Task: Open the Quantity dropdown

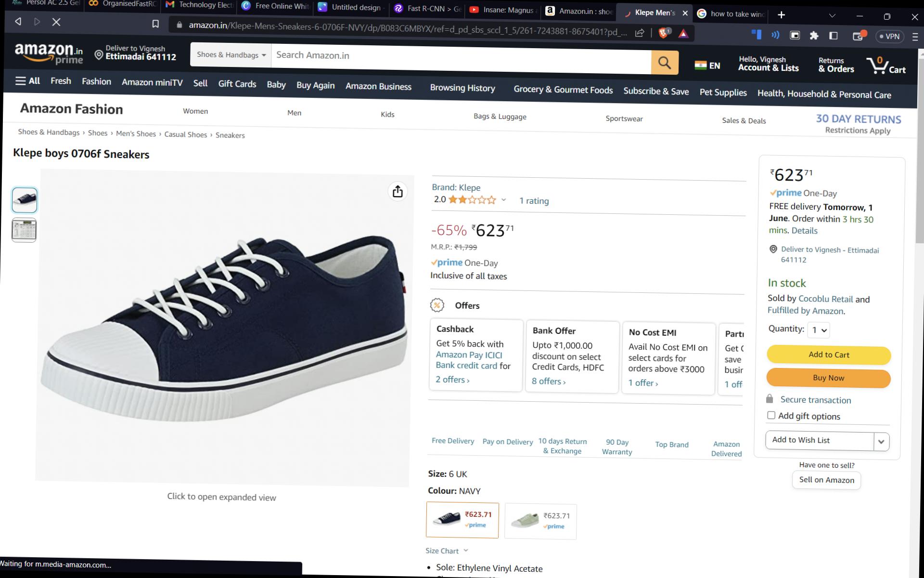Action: coord(819,330)
